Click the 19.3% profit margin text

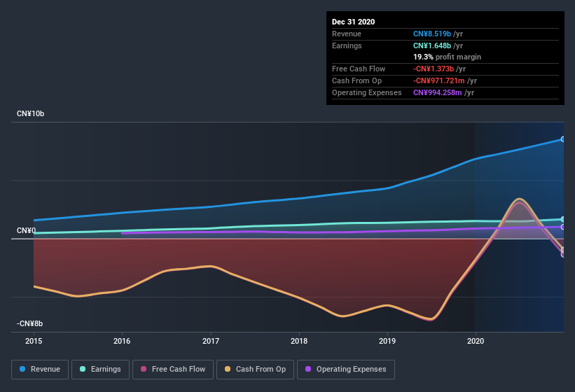coord(447,57)
